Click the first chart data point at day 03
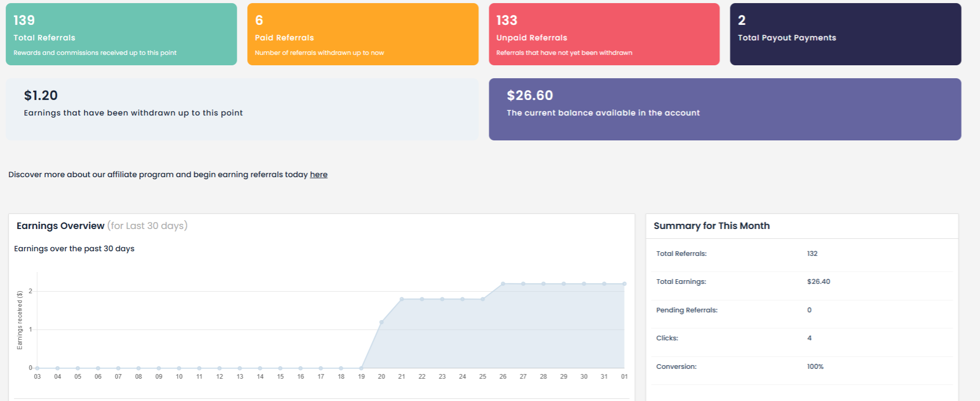This screenshot has height=401, width=980. (37, 368)
